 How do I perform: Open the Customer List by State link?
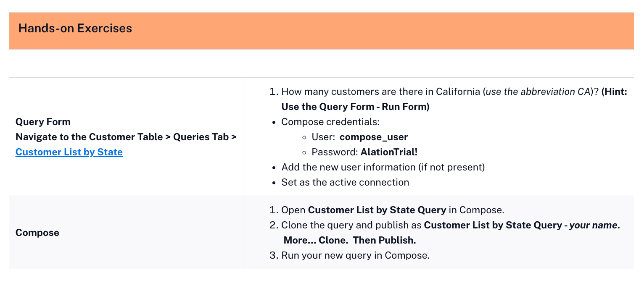69,152
